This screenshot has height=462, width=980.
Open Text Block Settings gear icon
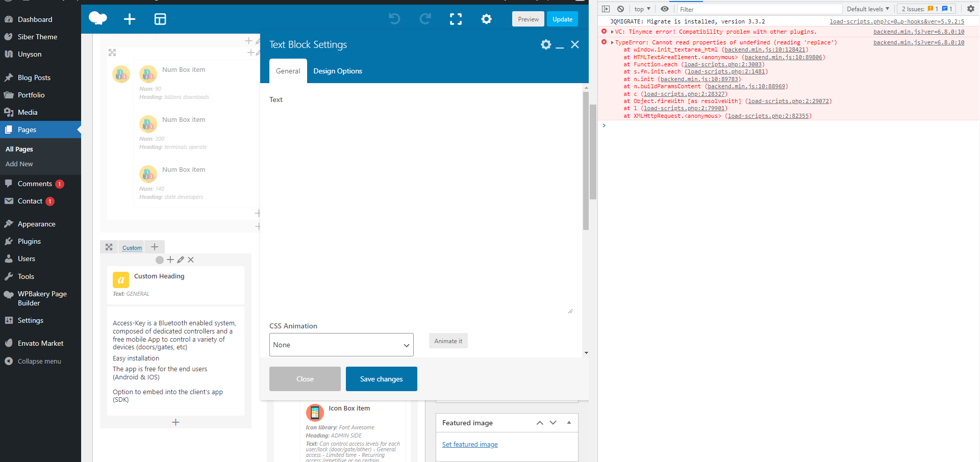546,44
